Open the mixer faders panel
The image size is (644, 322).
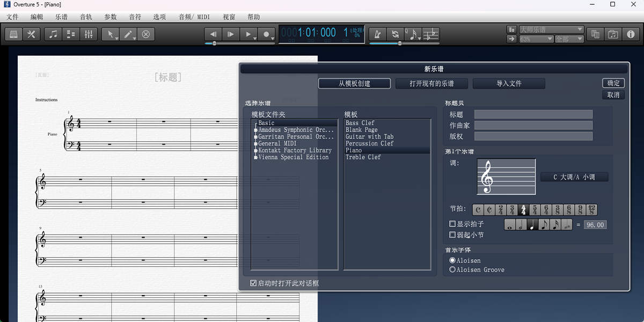coord(89,34)
